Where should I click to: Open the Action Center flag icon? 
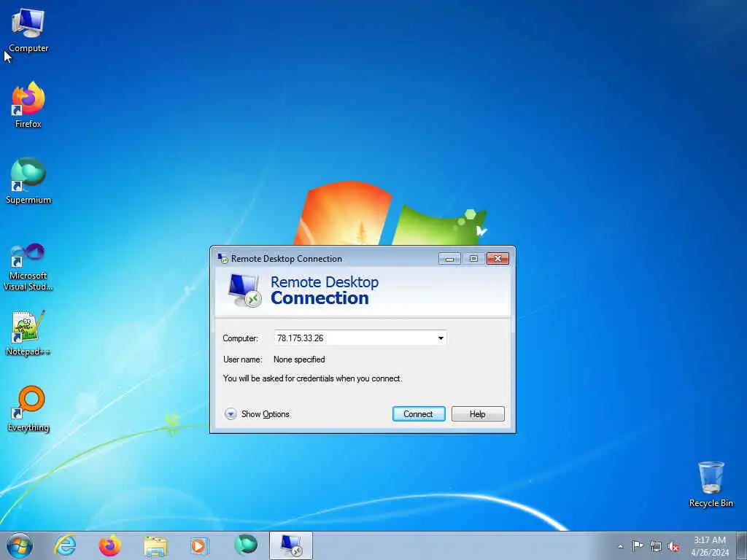[638, 545]
